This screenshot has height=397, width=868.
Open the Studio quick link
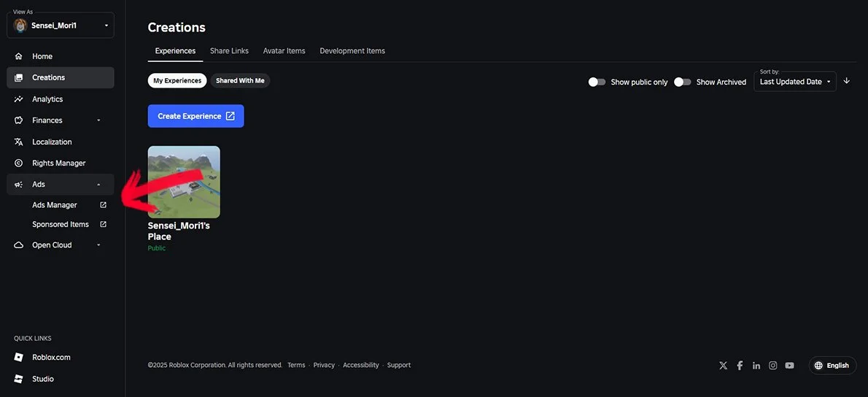(x=61, y=379)
